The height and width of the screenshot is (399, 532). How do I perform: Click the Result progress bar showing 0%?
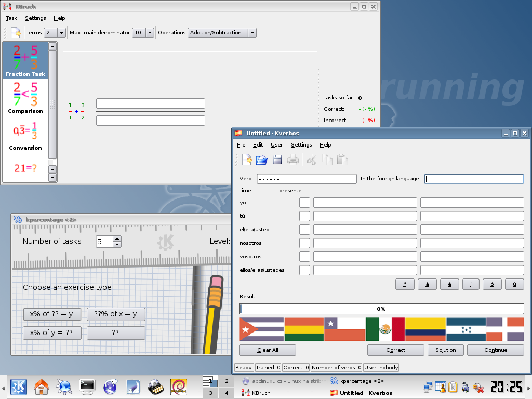[381, 309]
